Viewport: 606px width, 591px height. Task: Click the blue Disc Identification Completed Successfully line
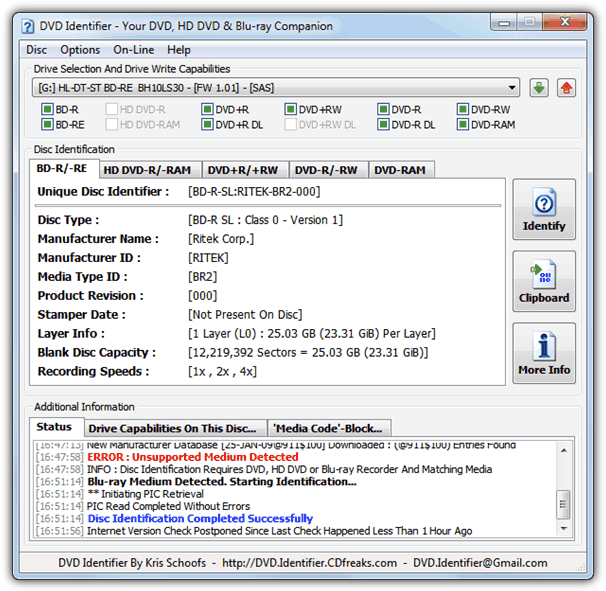(x=200, y=518)
